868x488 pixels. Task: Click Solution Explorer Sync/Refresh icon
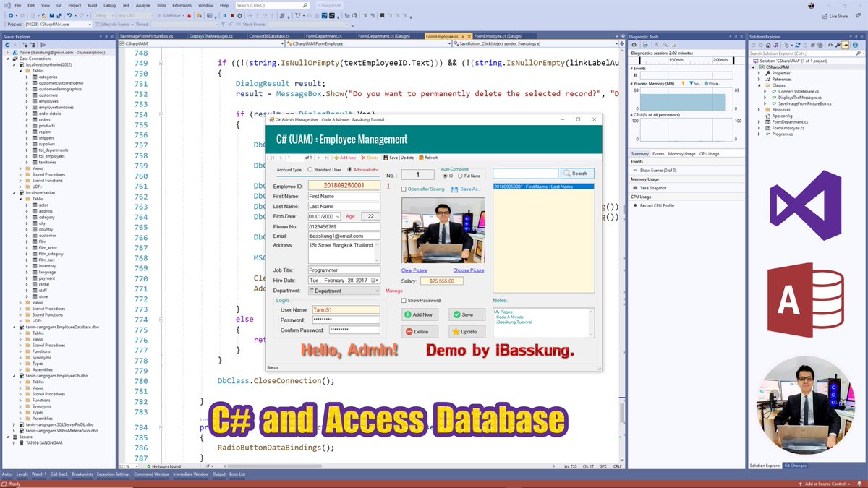click(x=798, y=45)
